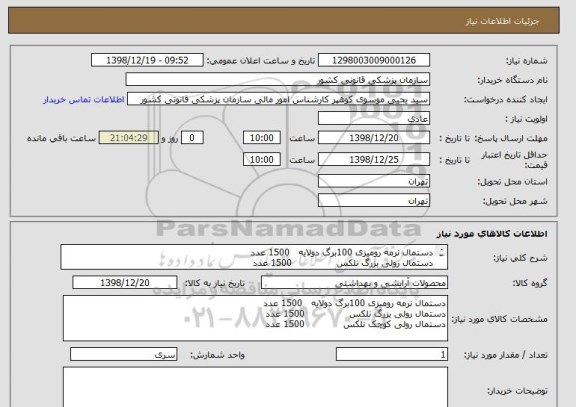Select the واحد شمارش field showing سری
The image size is (576, 407).
pyautogui.click(x=123, y=355)
